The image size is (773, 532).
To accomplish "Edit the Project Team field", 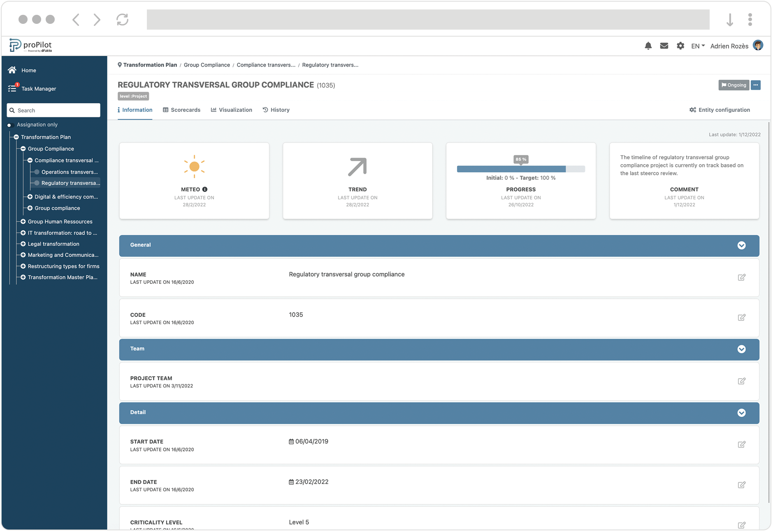I will point(741,381).
